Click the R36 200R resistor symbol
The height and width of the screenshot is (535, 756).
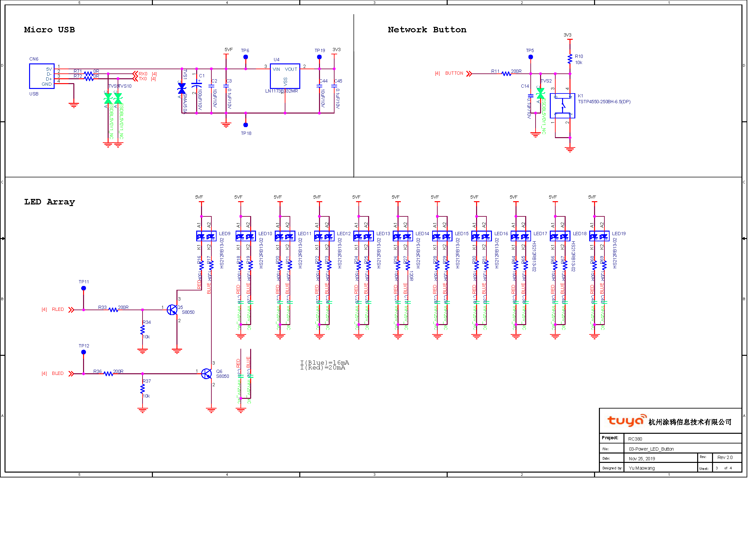[x=108, y=374]
